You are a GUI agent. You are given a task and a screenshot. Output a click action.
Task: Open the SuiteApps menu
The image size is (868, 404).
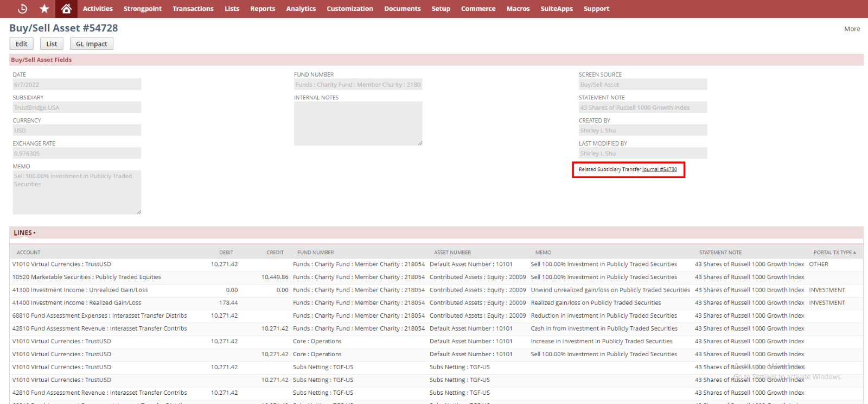pyautogui.click(x=556, y=9)
